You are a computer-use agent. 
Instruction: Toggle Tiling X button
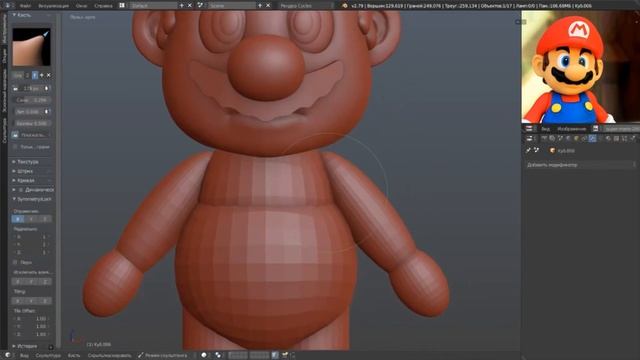click(x=18, y=301)
